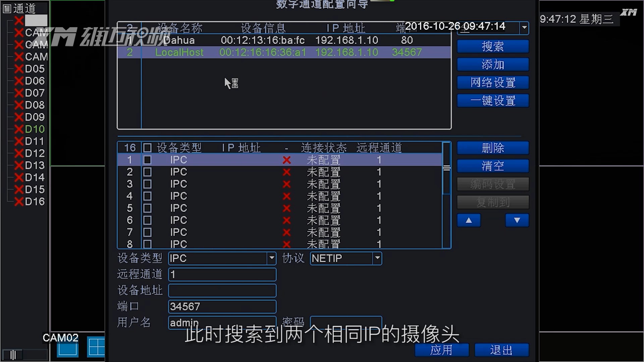Expand the 设备类型 (Device Type) dropdown
This screenshot has width=644, height=362.
(272, 258)
